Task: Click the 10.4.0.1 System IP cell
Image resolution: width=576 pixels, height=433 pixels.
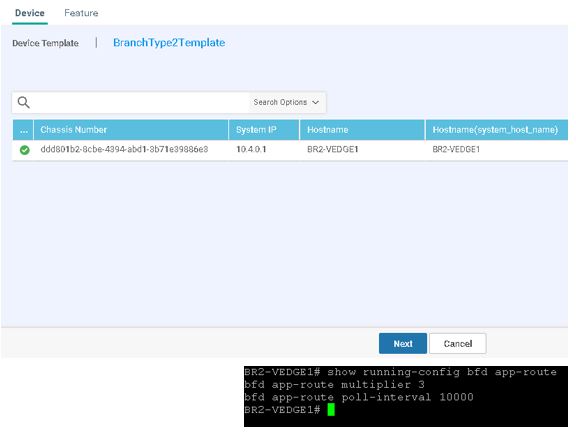Action: click(x=251, y=149)
